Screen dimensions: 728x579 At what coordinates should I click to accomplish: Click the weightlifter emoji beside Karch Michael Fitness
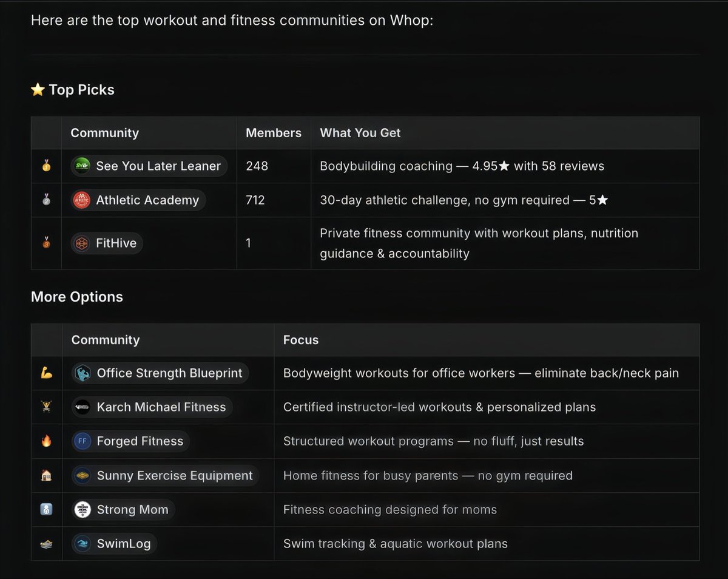click(x=46, y=407)
